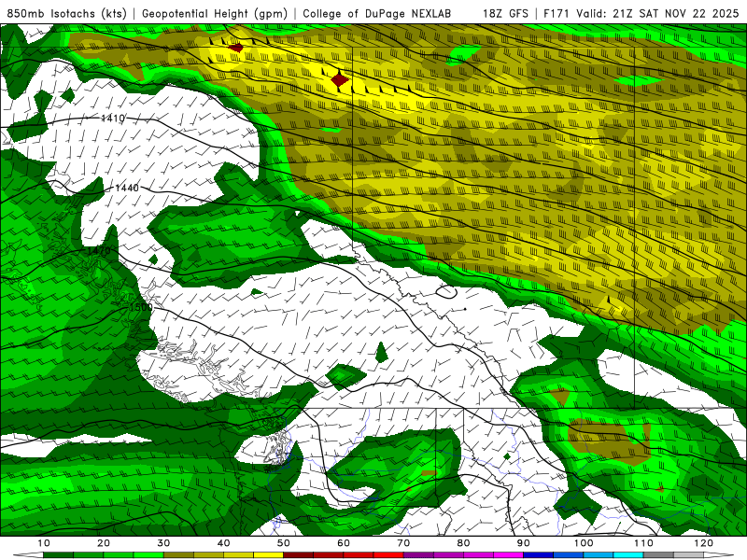
Task: Select the olive 30-35 kt legend swatch
Action: (x=178, y=555)
